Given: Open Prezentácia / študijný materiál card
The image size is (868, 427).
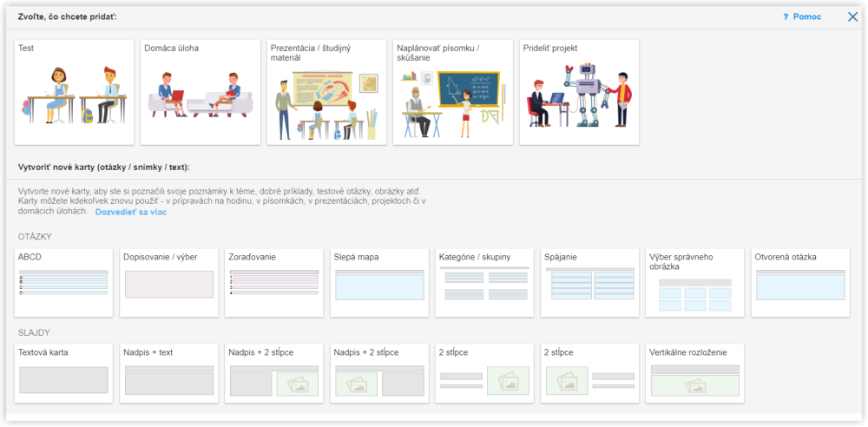Looking at the screenshot, I should click(x=326, y=92).
